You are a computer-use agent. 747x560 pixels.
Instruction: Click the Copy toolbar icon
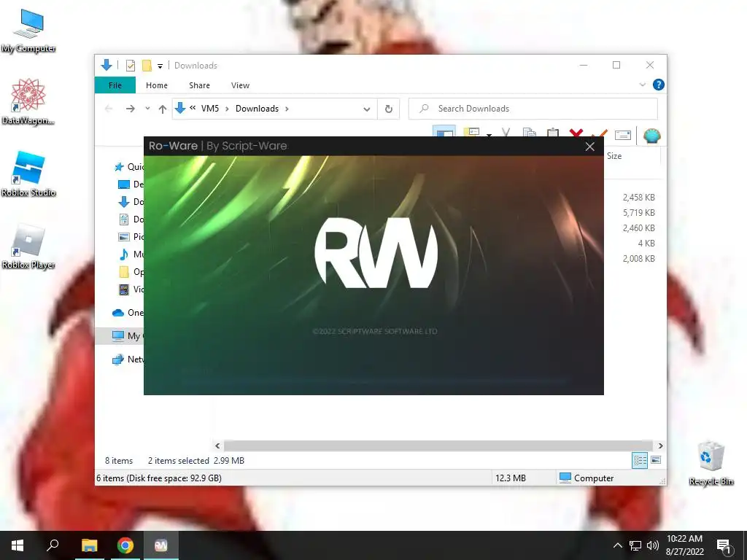point(530,133)
